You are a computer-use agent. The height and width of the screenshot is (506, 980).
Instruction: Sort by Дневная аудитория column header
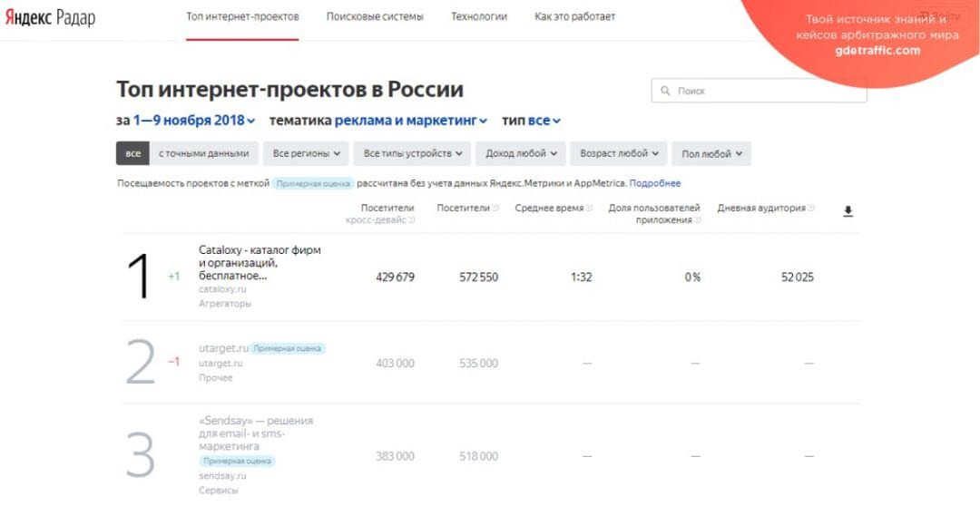coord(761,208)
